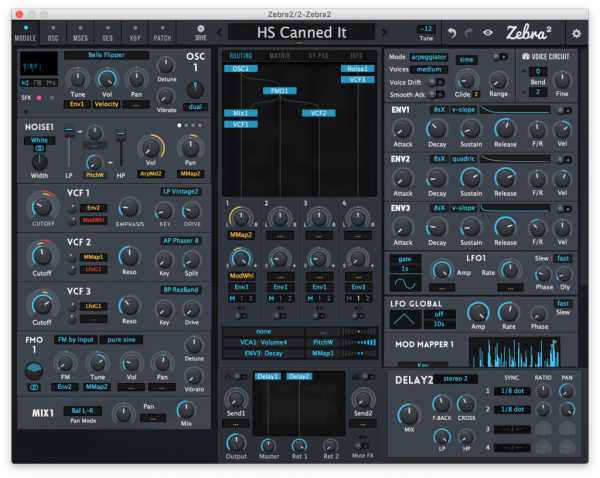Click the OSC1 waveform display
This screenshot has width=600, height=478.
pos(39,63)
